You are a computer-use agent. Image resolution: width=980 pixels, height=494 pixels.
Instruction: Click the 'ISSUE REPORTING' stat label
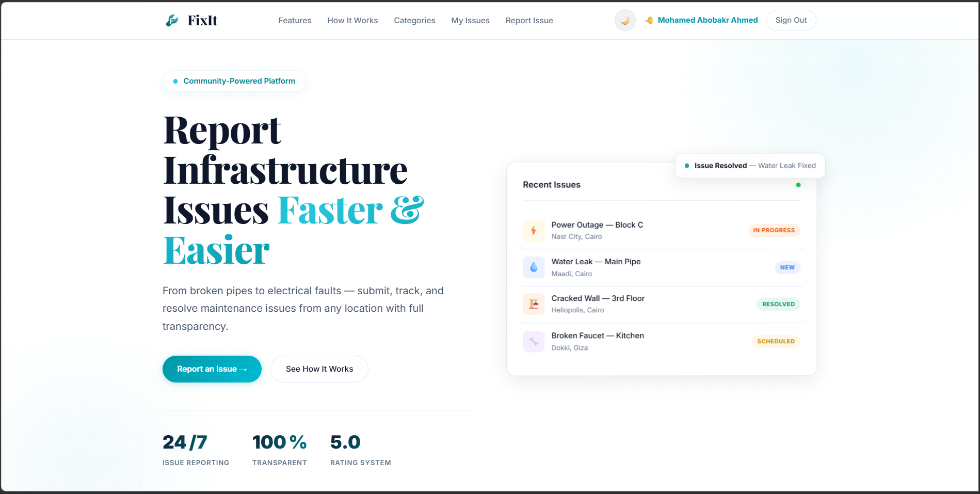pos(196,463)
